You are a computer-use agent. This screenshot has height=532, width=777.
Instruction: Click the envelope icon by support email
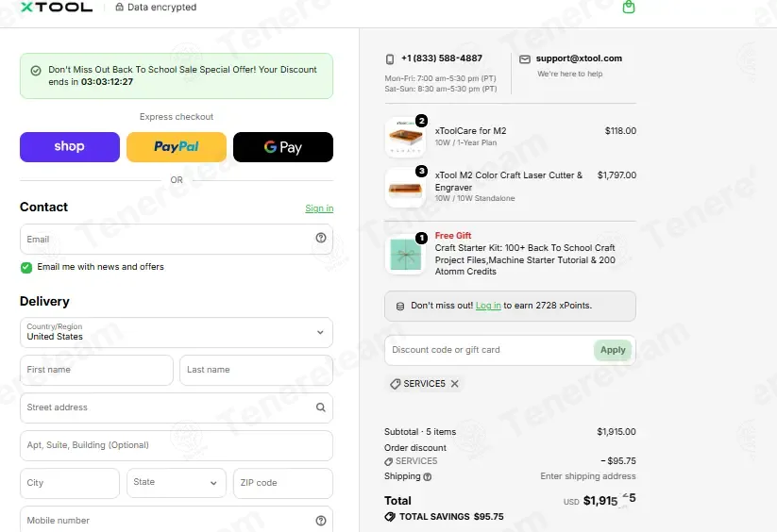tap(525, 59)
